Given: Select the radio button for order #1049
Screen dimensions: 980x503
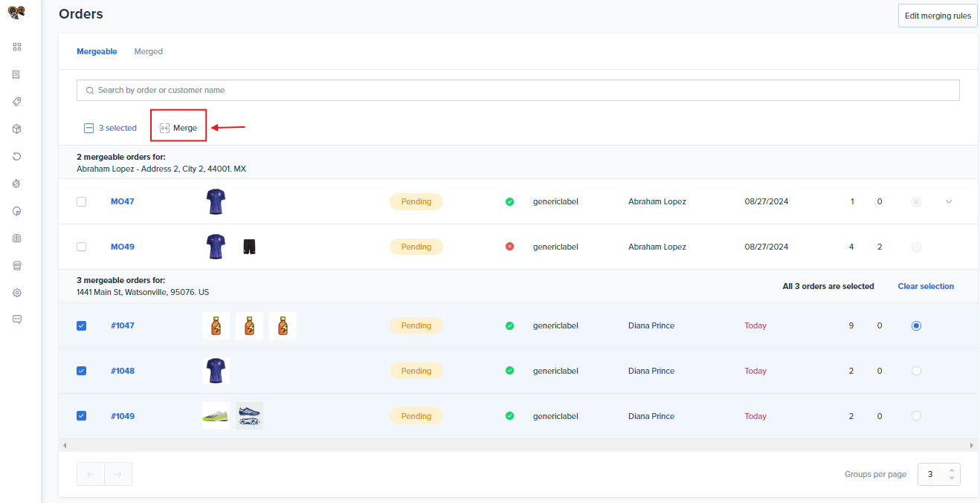Looking at the screenshot, I should [x=916, y=416].
